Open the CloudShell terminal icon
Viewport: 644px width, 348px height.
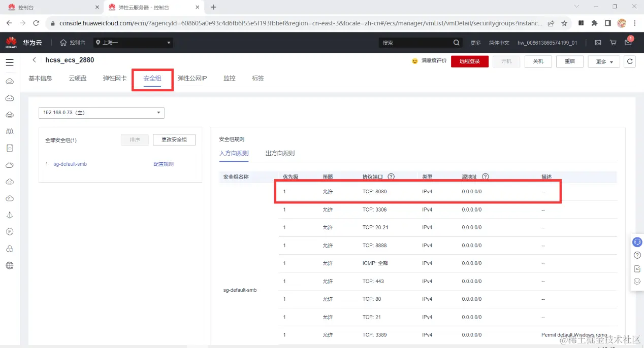click(598, 43)
